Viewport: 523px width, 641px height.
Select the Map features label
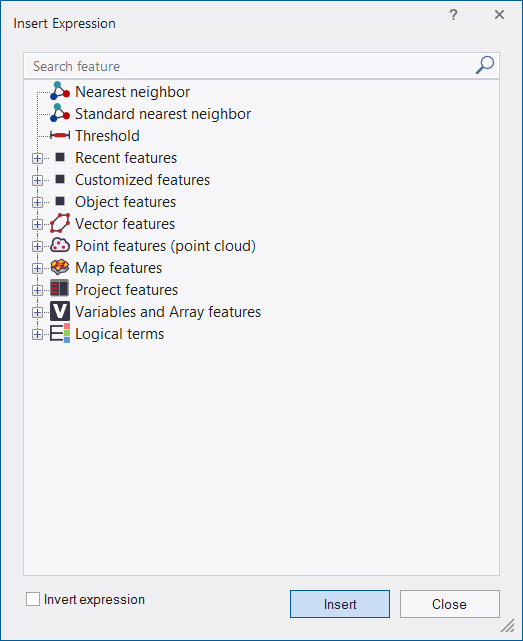click(x=119, y=268)
